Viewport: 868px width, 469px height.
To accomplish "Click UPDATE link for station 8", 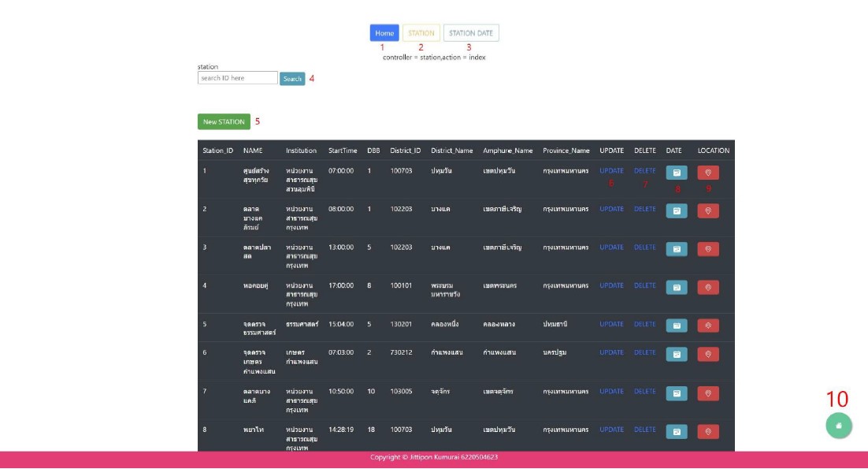I will (611, 430).
